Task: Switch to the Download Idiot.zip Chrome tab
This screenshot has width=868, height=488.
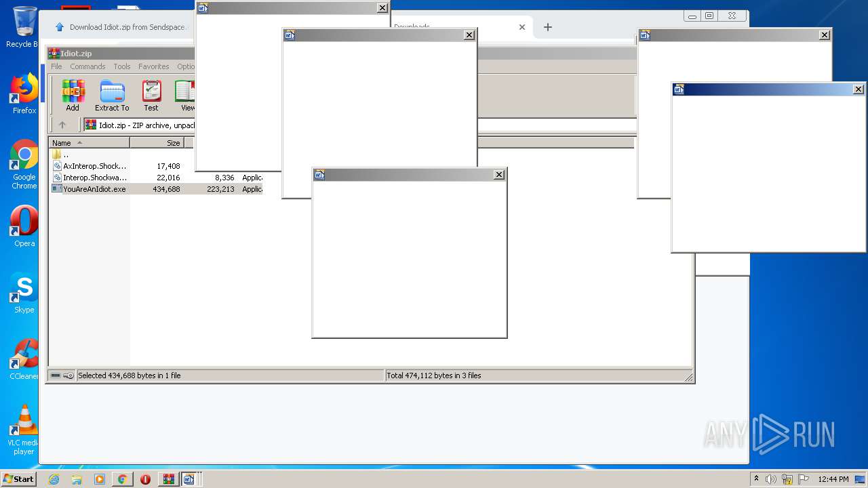Action: pyautogui.click(x=122, y=27)
